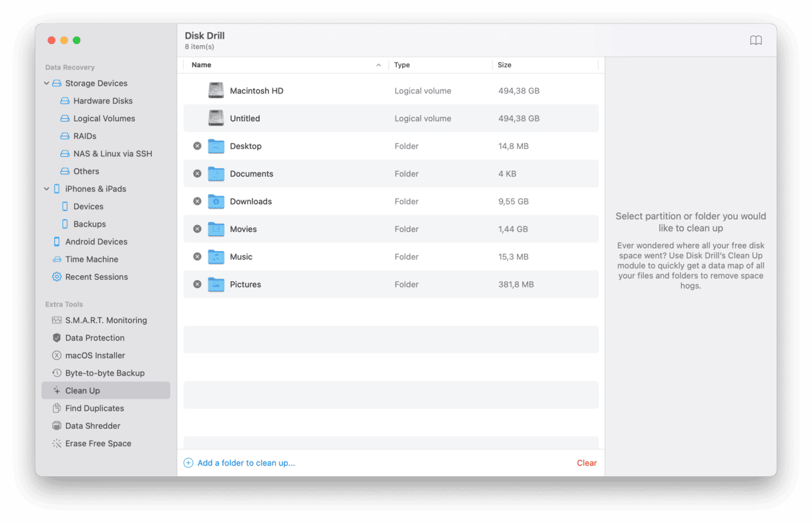This screenshot has width=812, height=523.
Task: Collapse the Storage Devices section
Action: [x=46, y=83]
